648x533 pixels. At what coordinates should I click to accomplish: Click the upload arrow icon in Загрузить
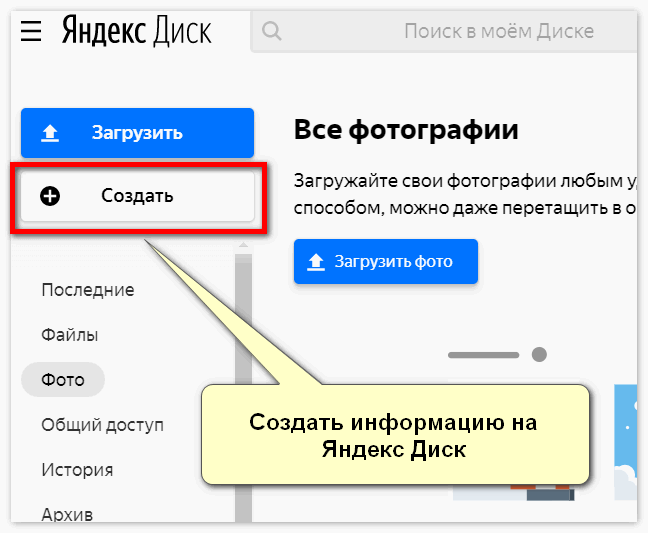pos(50,133)
